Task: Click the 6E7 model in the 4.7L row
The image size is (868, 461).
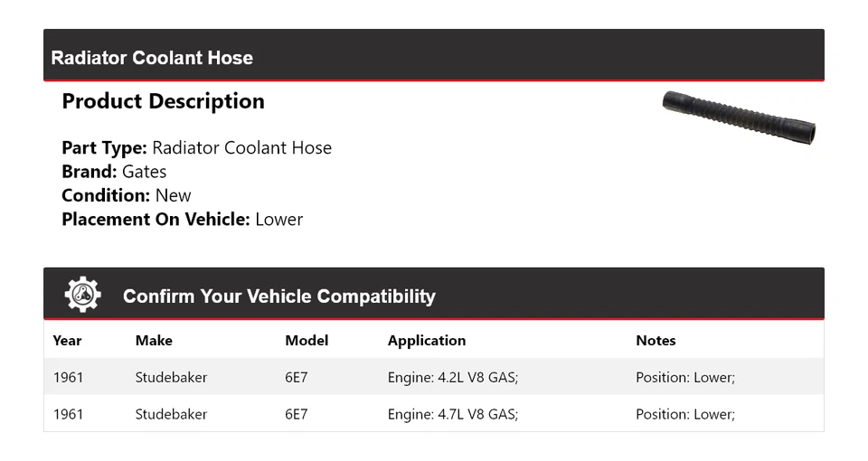Action: tap(296, 414)
